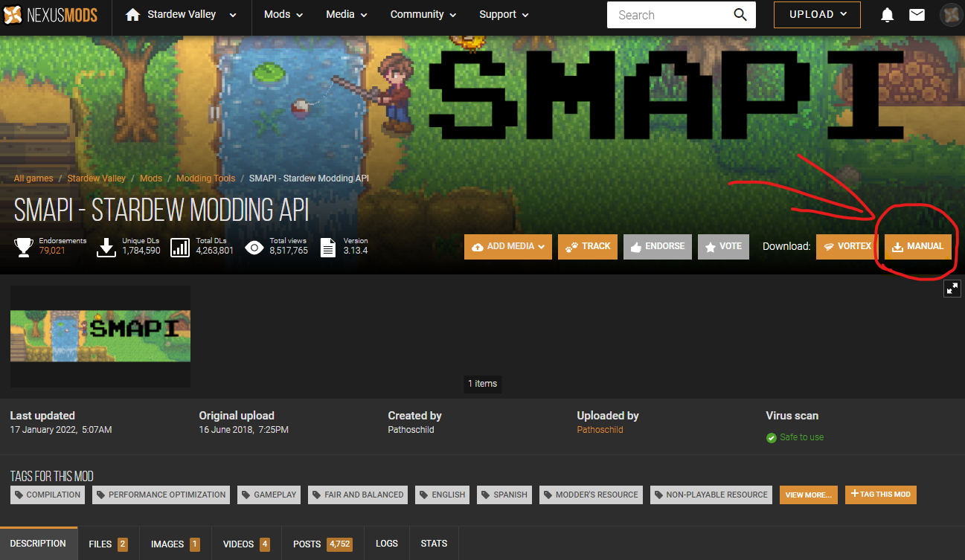Click the green safe-to-use checkmark icon
Screen dimensions: 965x560
772,438
